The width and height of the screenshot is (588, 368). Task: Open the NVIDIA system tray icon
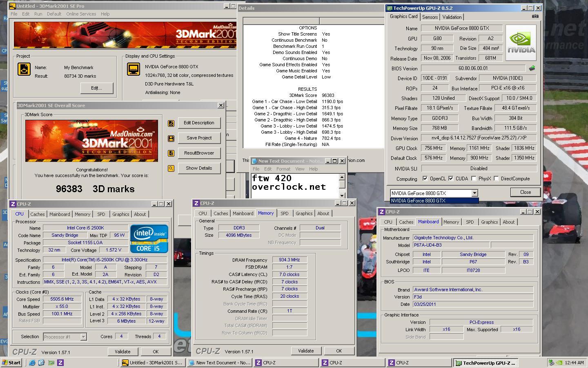pyautogui.click(x=559, y=363)
